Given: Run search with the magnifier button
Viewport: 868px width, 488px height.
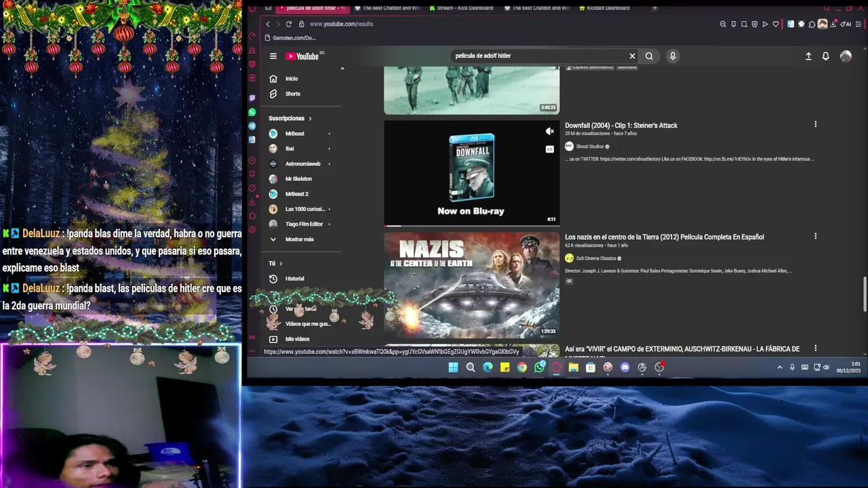Looking at the screenshot, I should pyautogui.click(x=649, y=56).
